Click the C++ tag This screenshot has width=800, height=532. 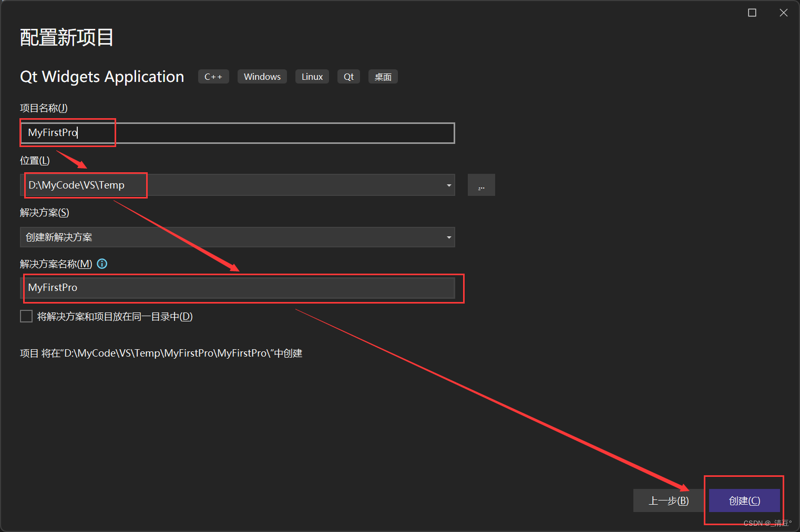point(213,77)
